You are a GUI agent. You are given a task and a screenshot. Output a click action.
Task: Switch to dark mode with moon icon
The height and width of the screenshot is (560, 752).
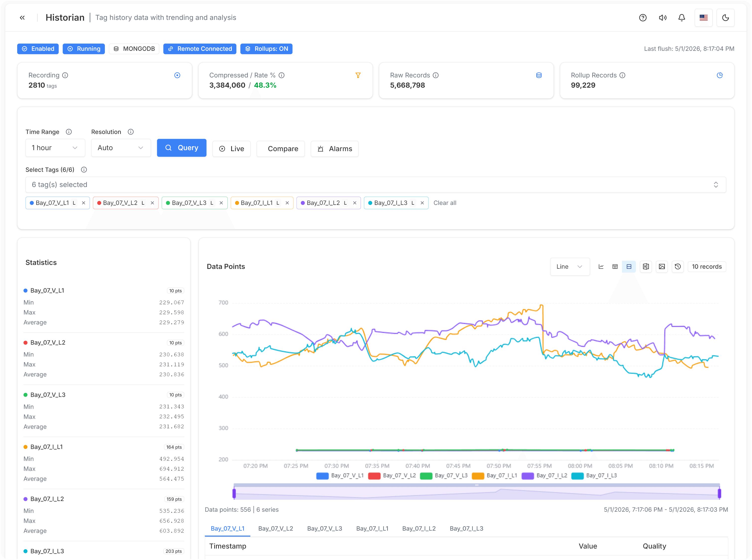[726, 18]
